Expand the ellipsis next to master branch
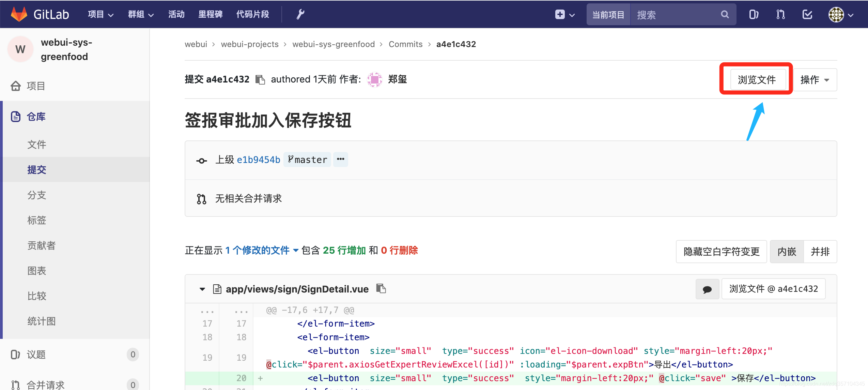868x390 pixels. pyautogui.click(x=340, y=159)
